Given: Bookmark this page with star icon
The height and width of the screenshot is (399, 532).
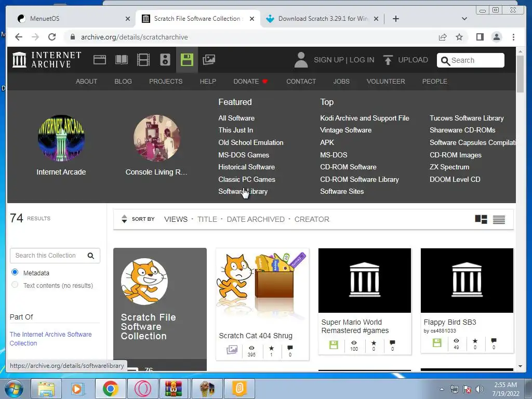Looking at the screenshot, I should tap(459, 37).
